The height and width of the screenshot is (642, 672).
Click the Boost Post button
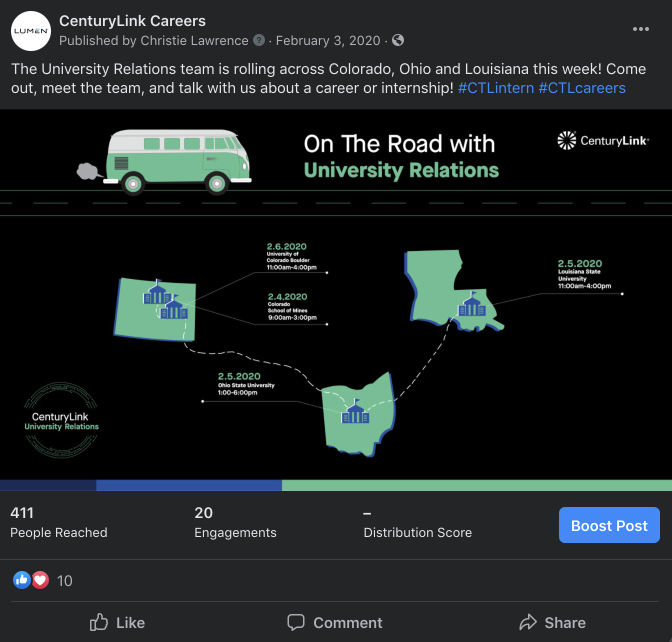tap(609, 525)
